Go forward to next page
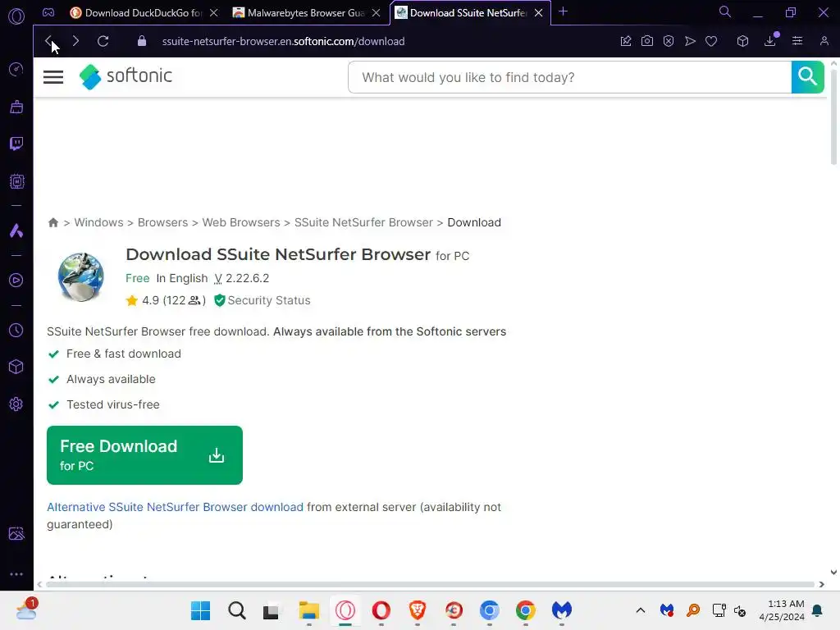840x630 pixels. tap(75, 41)
